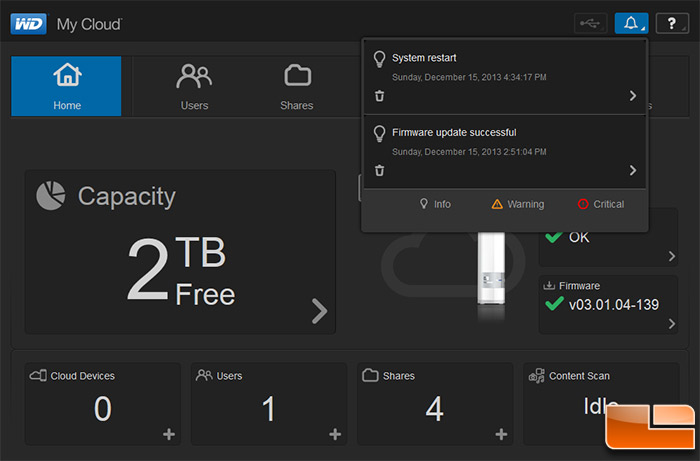This screenshot has width=700, height=461.
Task: Click the Content Scan label
Action: click(x=579, y=376)
